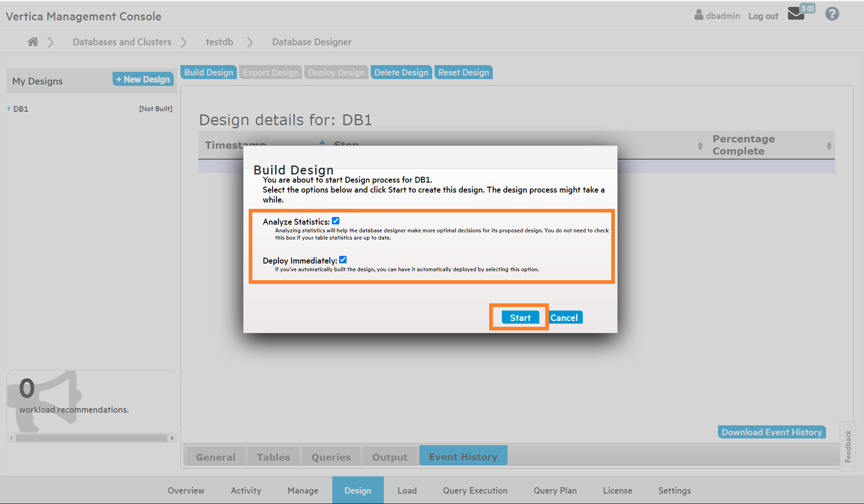
Task: Click the home icon in breadcrumb
Action: click(x=33, y=42)
